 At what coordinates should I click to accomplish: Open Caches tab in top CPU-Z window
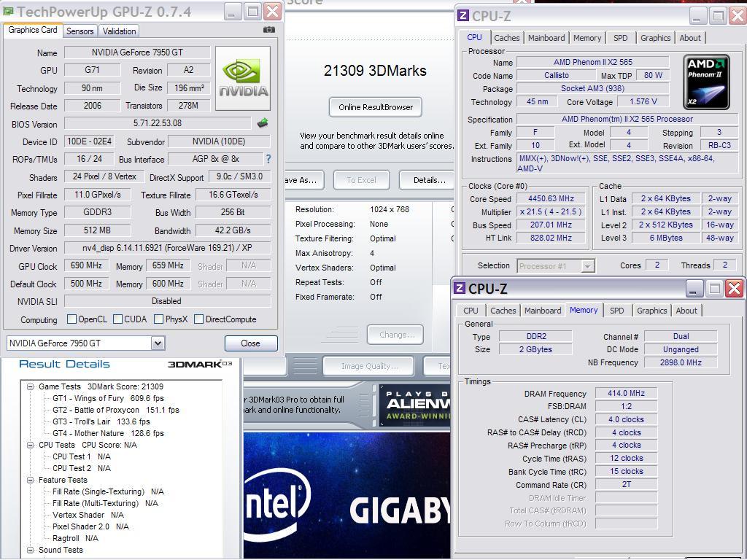[x=506, y=38]
